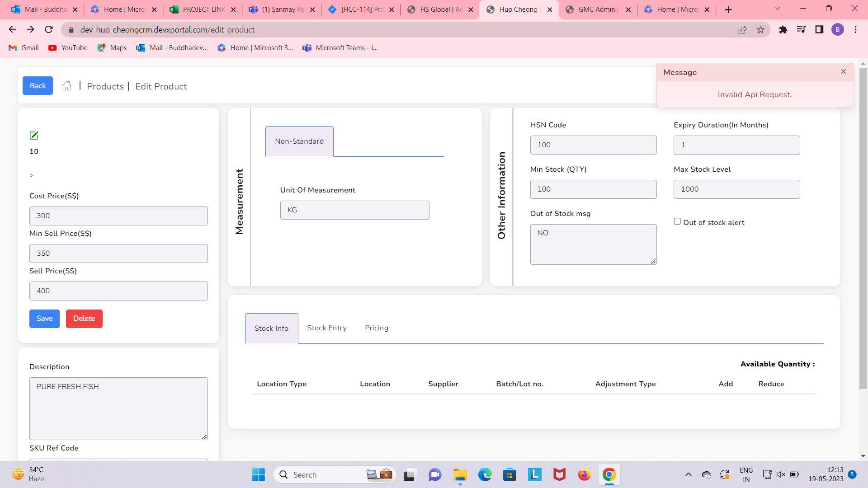Enable Out of stock alert checkbox
The width and height of the screenshot is (868, 488).
pyautogui.click(x=677, y=221)
